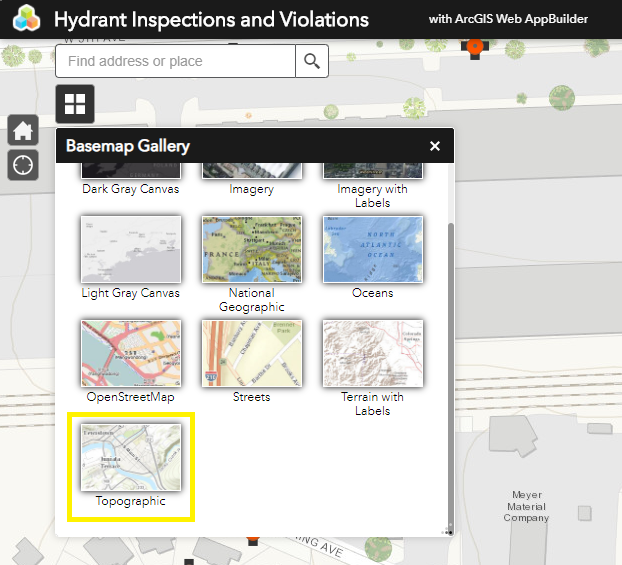Click the 'with ArcGIS Web AppBuilder' subtitle
The width and height of the screenshot is (622, 565).
(x=508, y=19)
